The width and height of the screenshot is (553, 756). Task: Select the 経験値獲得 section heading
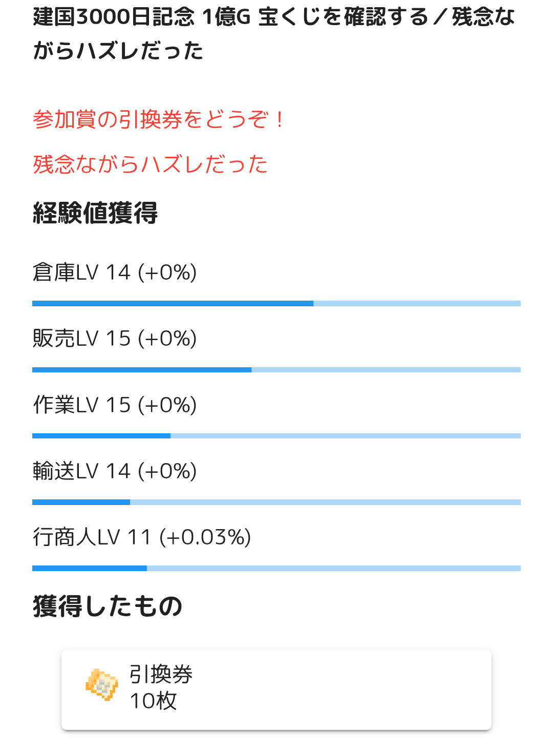coord(95,213)
